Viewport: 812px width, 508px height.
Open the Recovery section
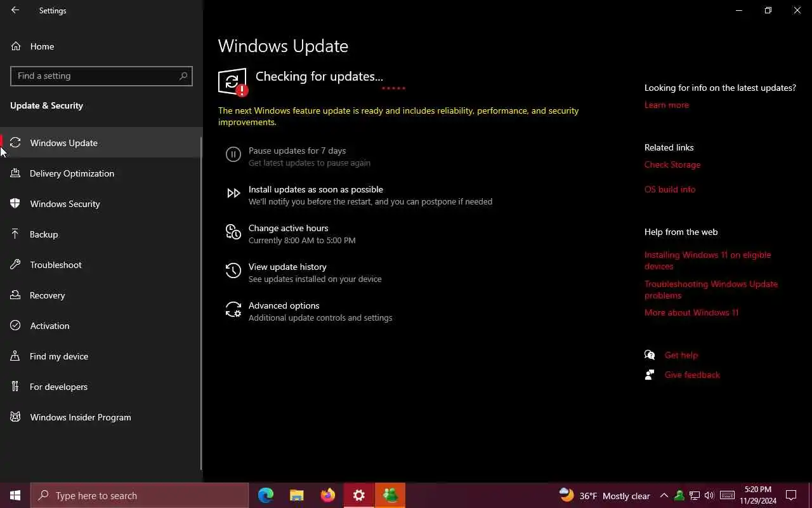click(x=101, y=295)
